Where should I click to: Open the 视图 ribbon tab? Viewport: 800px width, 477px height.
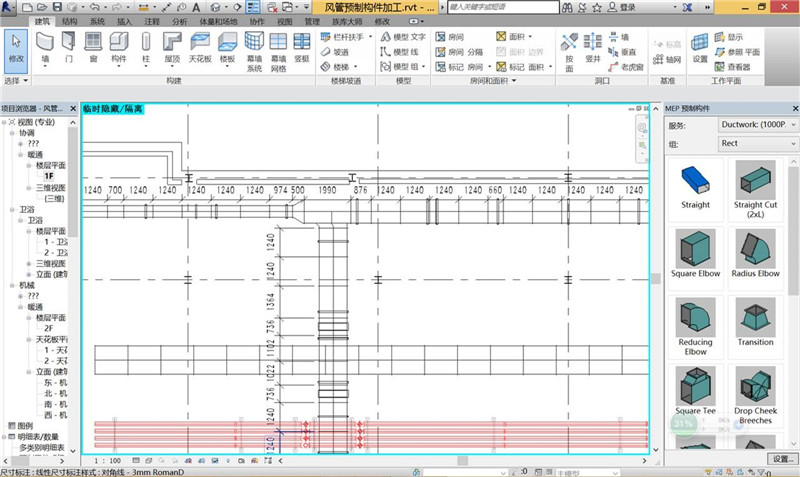pyautogui.click(x=285, y=20)
